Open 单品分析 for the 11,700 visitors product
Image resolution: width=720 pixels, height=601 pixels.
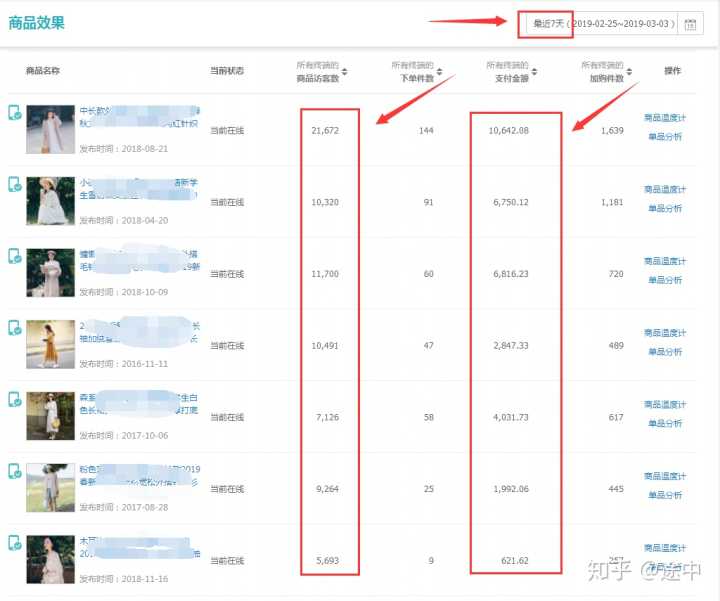click(x=665, y=280)
